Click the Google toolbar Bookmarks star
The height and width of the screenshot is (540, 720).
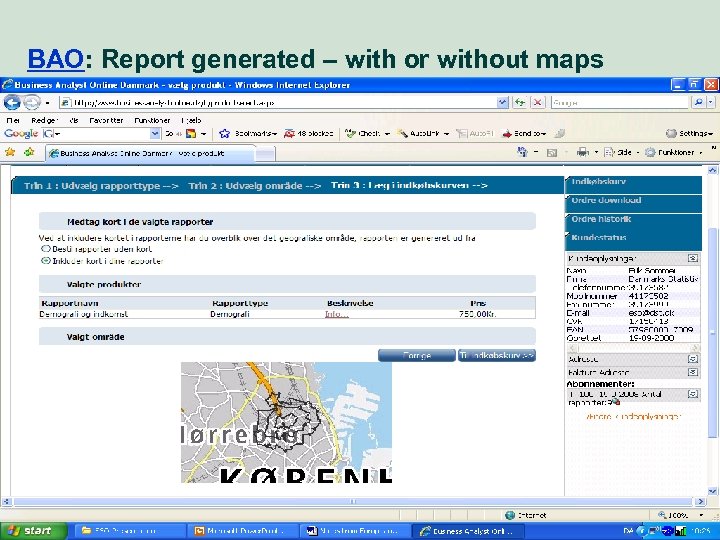pyautogui.click(x=224, y=134)
